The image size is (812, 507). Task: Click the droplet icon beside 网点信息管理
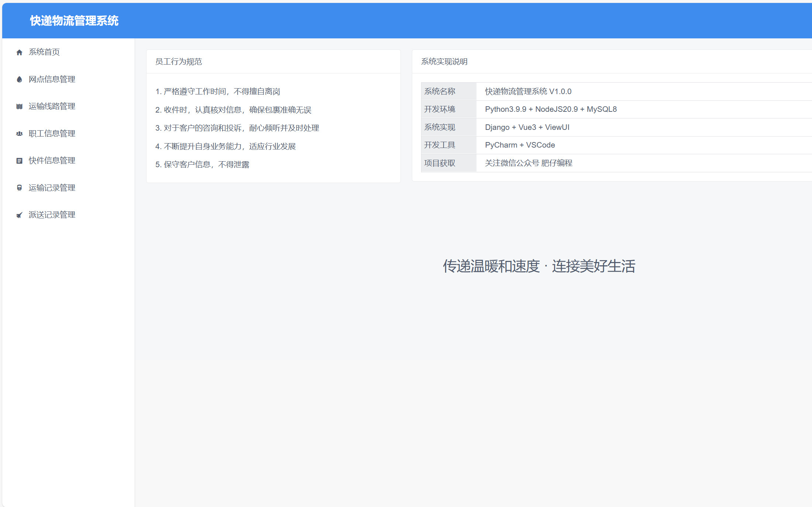click(x=20, y=79)
